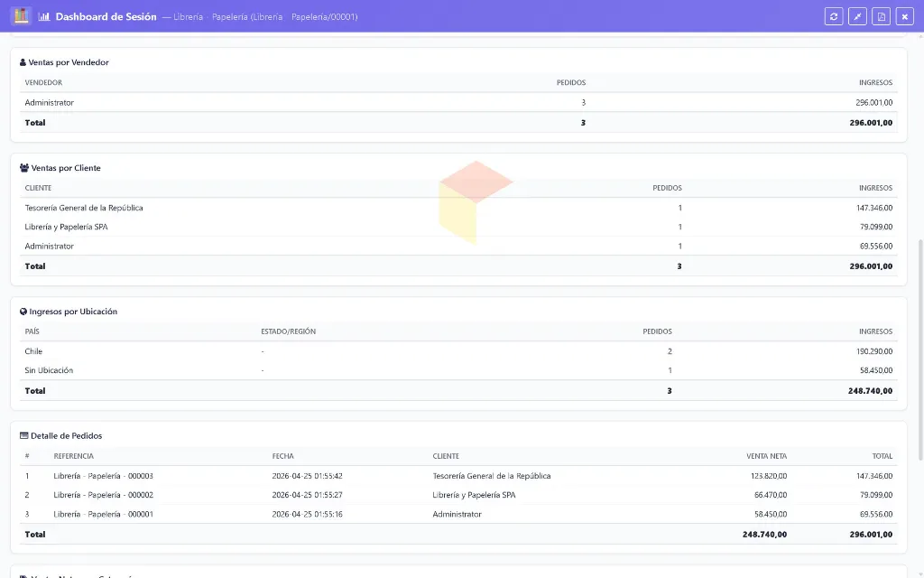The image size is (924, 578).
Task: Click TOTAL column header in Detalle de Pedidos
Action: point(882,456)
